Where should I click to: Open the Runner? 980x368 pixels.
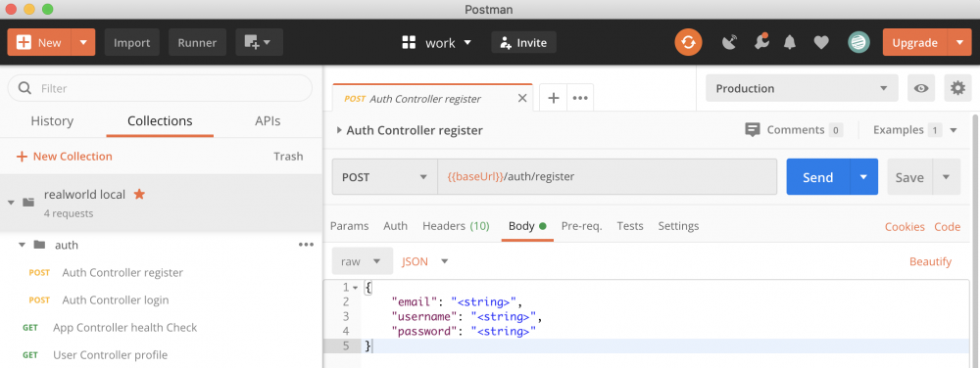click(x=198, y=42)
